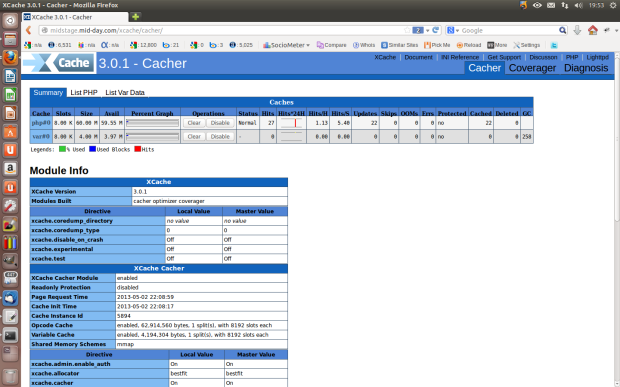620x387 pixels.
Task: Bookmark this page with the star icon
Action: 407,30
